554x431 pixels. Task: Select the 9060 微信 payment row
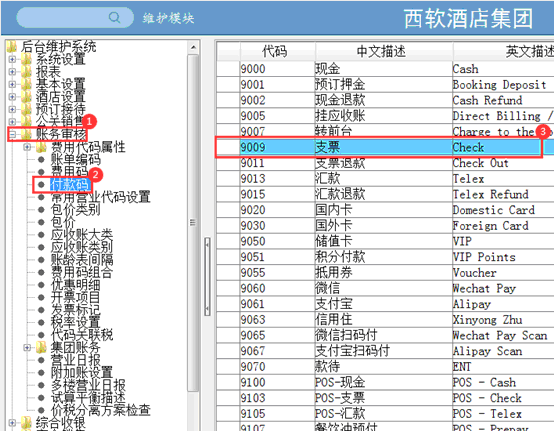385,288
